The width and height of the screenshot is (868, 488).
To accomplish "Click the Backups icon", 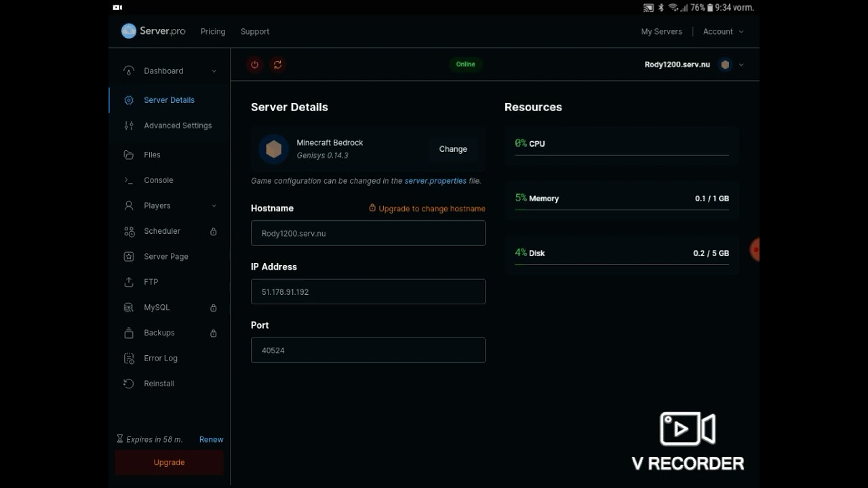I will 129,333.
